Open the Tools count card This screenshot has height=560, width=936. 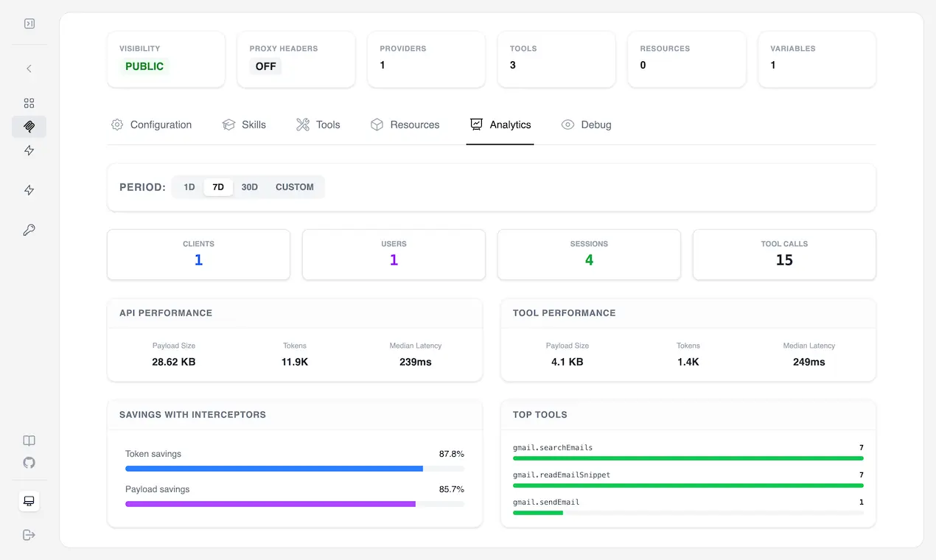[556, 59]
